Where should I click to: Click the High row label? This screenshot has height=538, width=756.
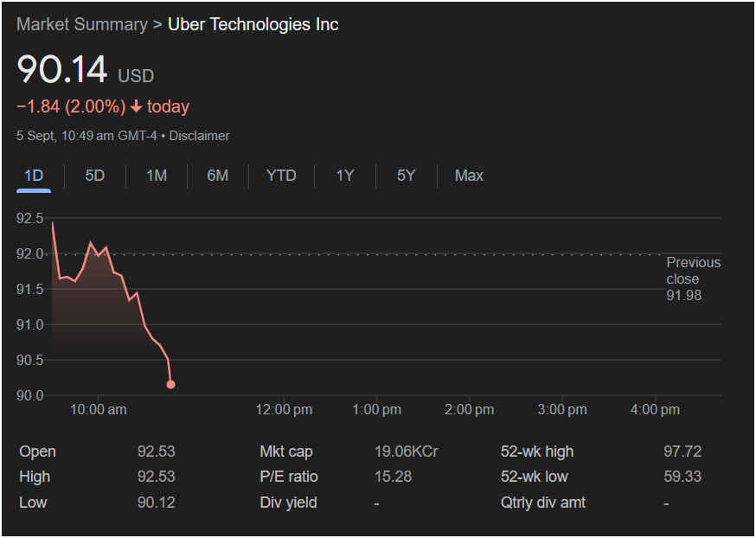35,477
